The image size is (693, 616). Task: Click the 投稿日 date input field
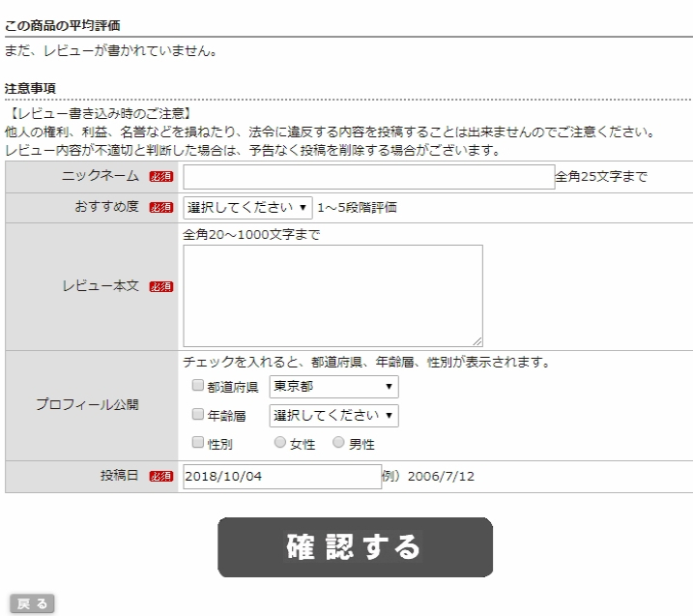[282, 477]
